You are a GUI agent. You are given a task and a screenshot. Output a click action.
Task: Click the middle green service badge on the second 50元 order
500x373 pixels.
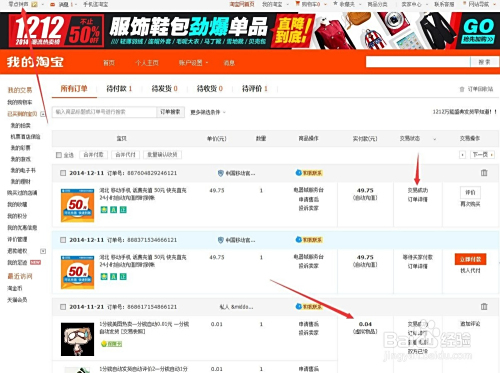(x=114, y=277)
